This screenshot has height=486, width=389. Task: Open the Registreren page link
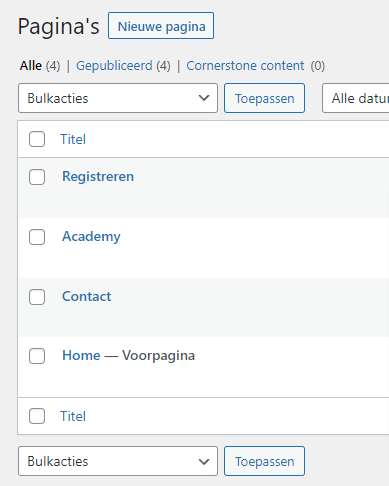point(98,176)
